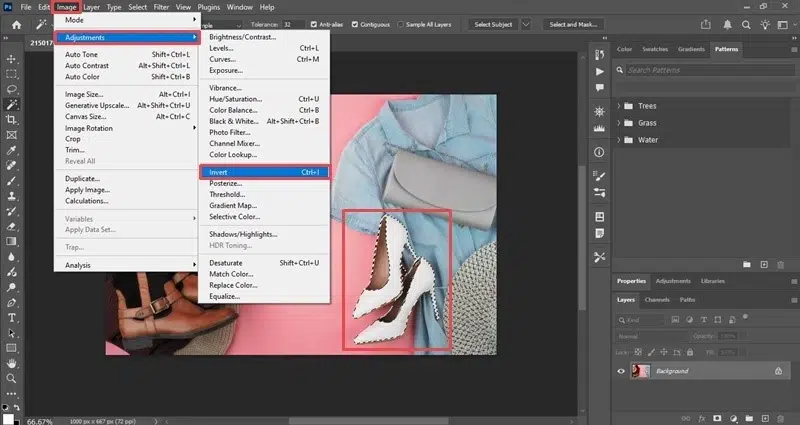Switch to the Channels tab

657,299
